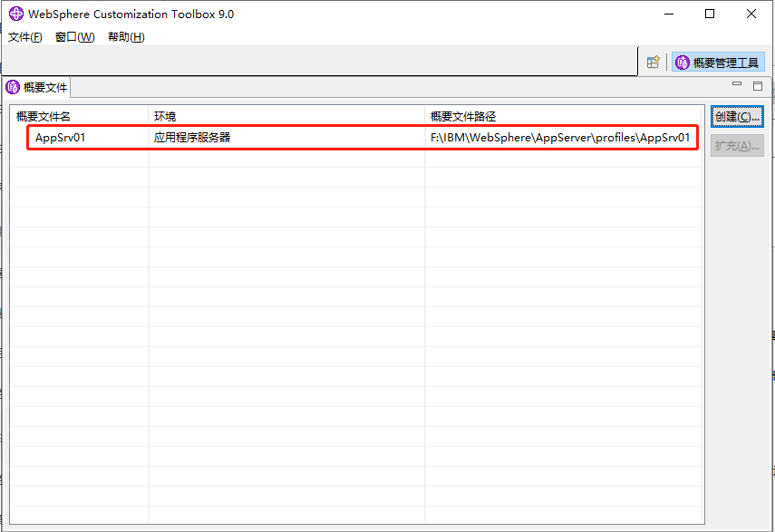
Task: Select the 应用程序服务器 environment cell
Action: (192, 138)
